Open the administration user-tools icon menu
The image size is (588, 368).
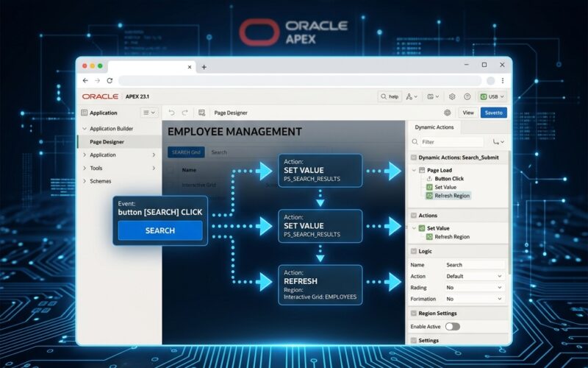pyautogui.click(x=412, y=96)
